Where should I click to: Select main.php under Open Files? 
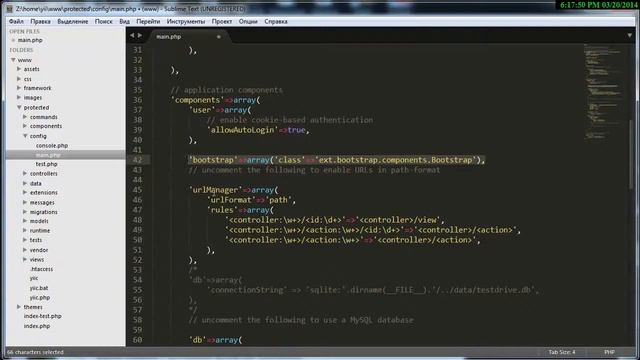pos(30,40)
